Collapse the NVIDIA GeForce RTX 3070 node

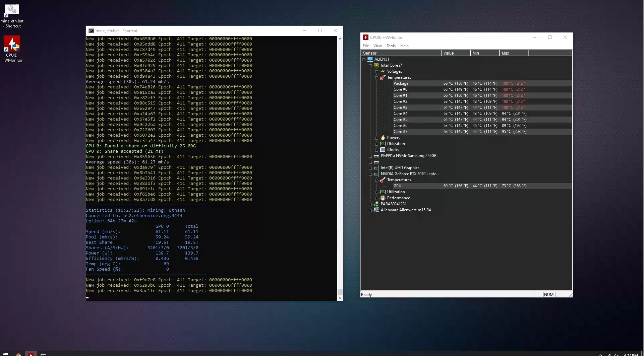click(370, 174)
